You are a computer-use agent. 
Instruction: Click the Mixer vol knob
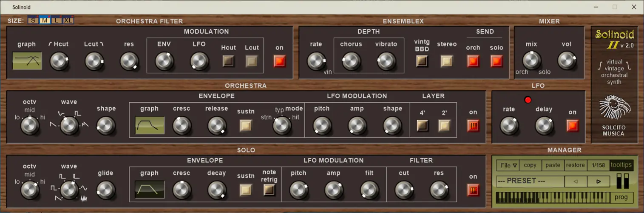[x=566, y=61]
